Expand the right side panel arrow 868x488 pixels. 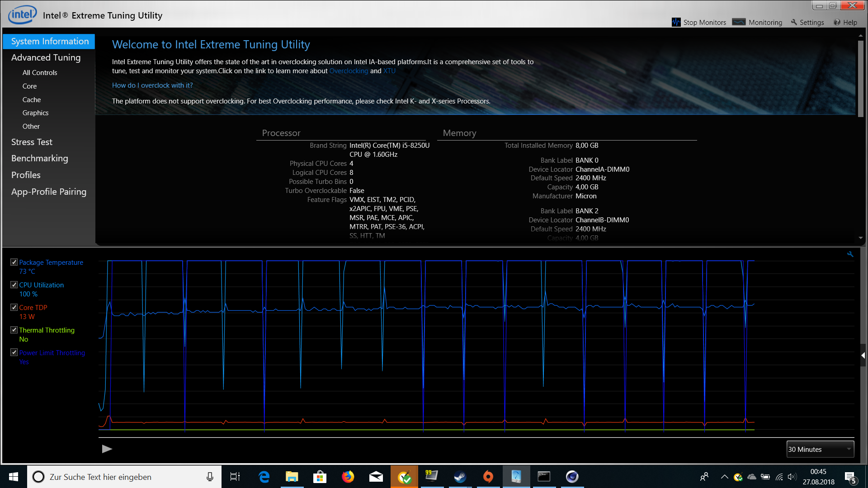[x=863, y=356]
